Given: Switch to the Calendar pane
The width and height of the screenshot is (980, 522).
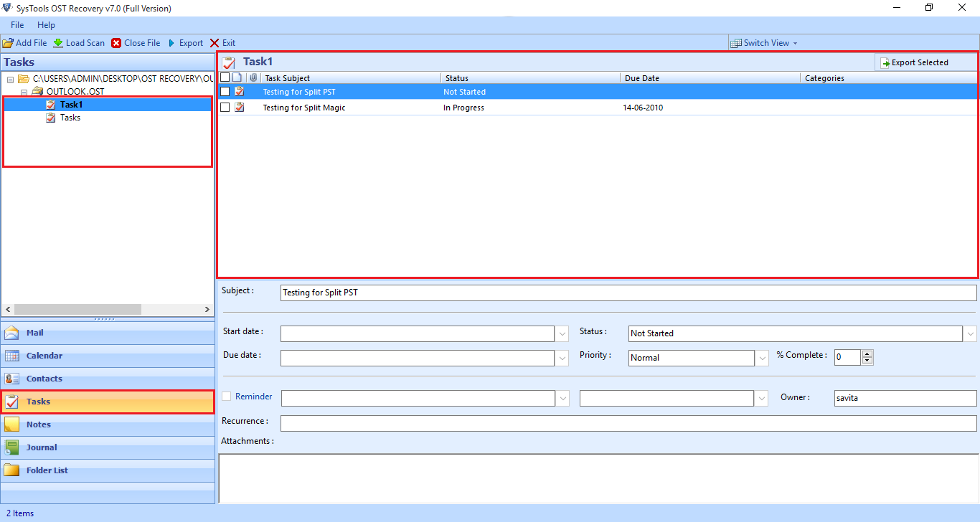Looking at the screenshot, I should [108, 356].
